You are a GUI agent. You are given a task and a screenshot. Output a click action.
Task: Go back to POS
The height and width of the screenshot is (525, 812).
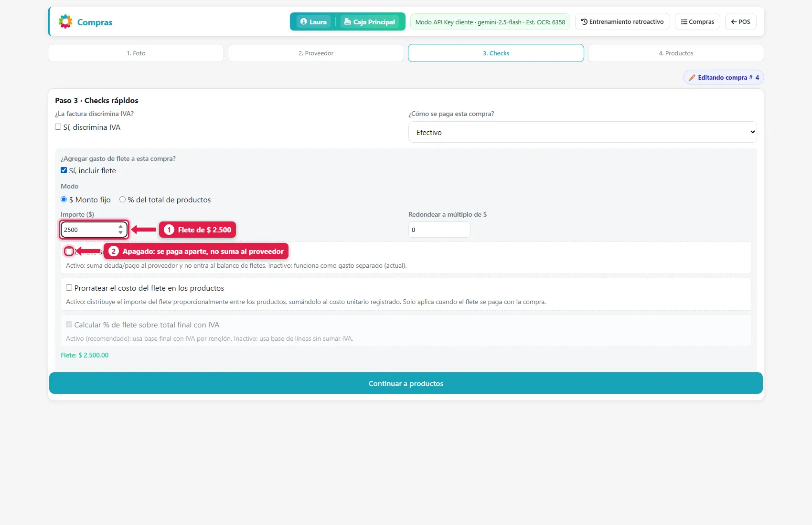(740, 21)
